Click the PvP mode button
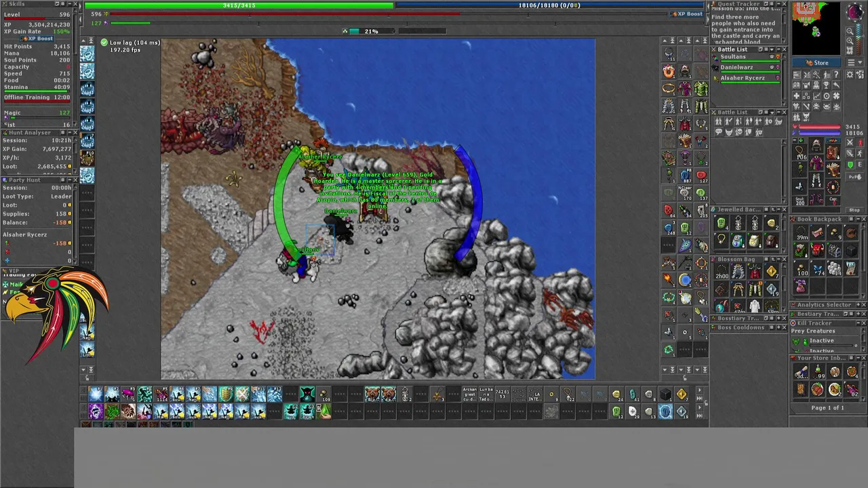 pyautogui.click(x=854, y=177)
